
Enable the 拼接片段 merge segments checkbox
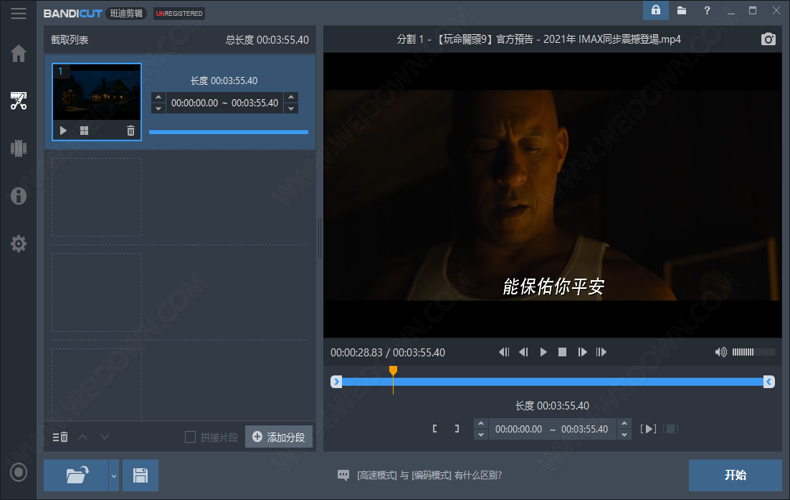coord(191,437)
